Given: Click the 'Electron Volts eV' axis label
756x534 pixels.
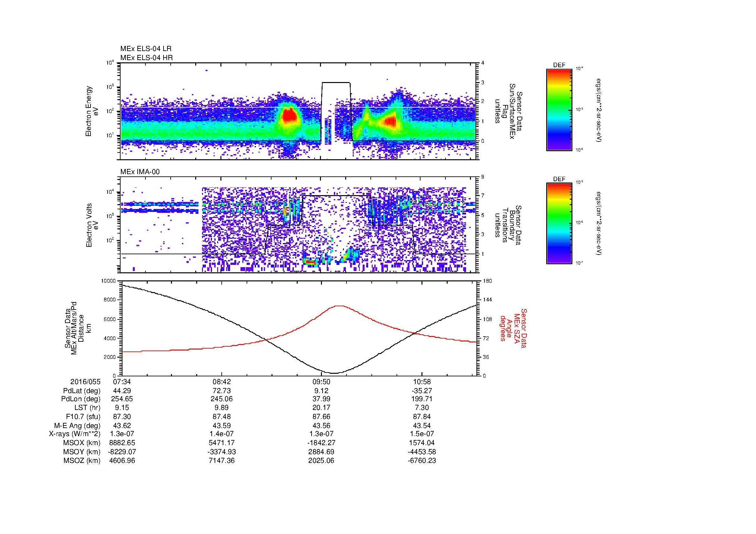Looking at the screenshot, I should coord(91,225).
